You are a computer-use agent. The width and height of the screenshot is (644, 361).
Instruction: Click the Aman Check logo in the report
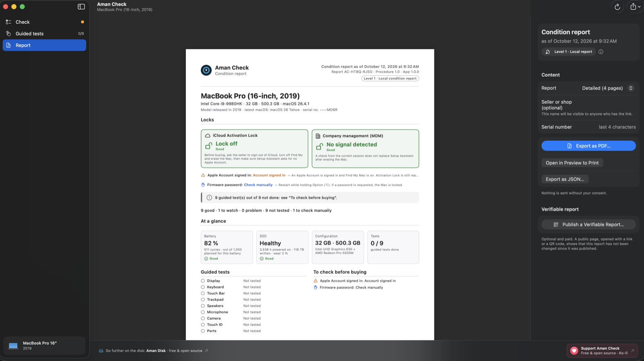206,70
